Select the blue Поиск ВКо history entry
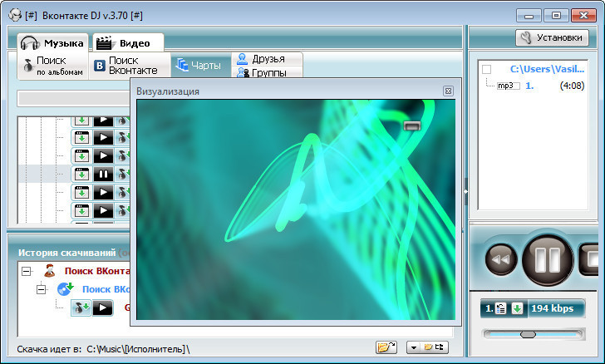 [x=106, y=289]
